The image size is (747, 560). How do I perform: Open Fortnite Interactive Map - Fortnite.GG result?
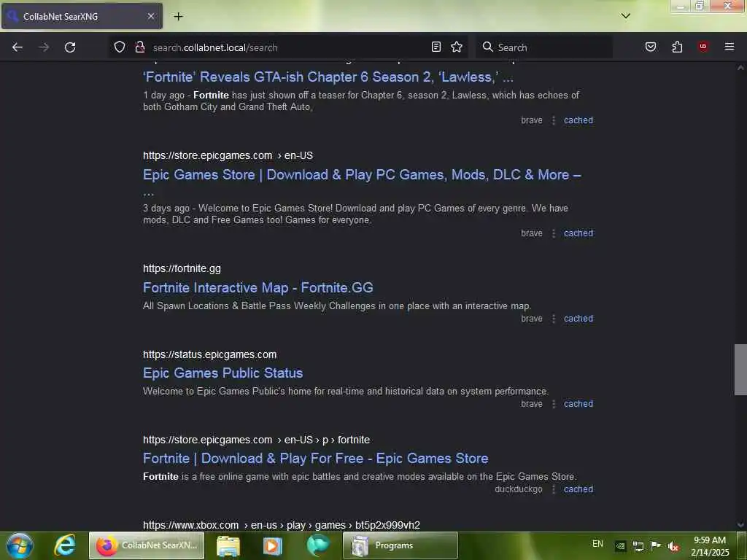pos(258,287)
